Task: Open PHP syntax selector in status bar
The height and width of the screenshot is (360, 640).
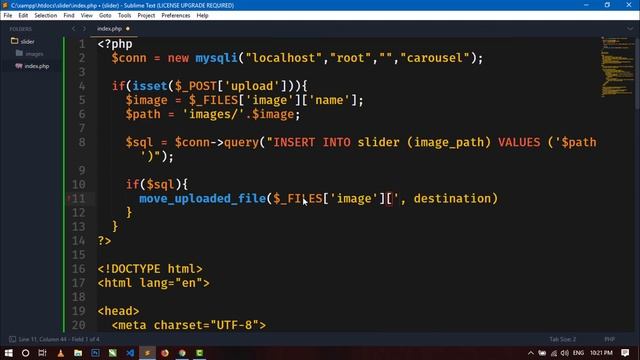Action: [609, 339]
